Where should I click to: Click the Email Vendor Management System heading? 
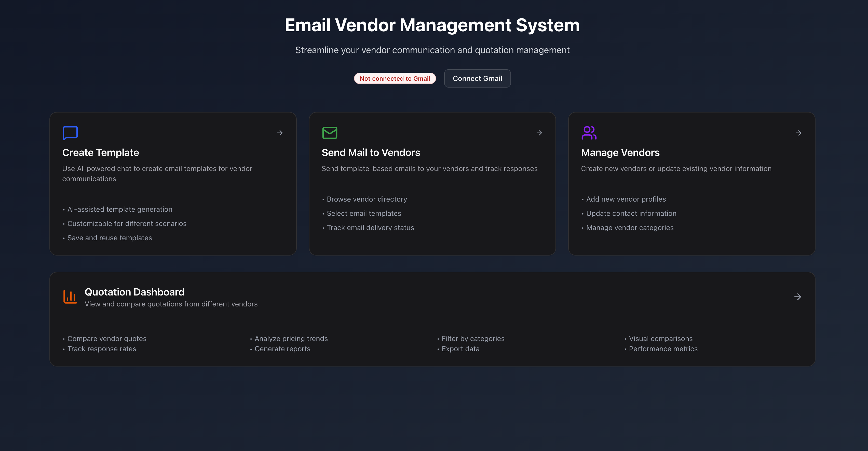(x=432, y=25)
